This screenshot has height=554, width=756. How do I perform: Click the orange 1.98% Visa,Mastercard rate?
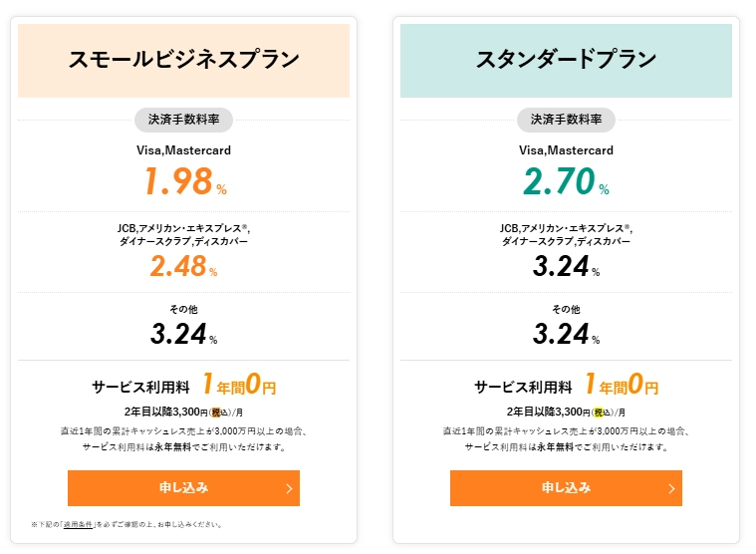[181, 181]
